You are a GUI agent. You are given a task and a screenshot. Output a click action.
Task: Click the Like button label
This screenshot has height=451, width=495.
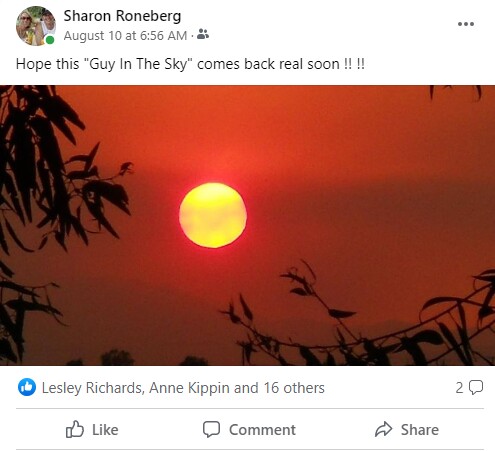pyautogui.click(x=105, y=430)
